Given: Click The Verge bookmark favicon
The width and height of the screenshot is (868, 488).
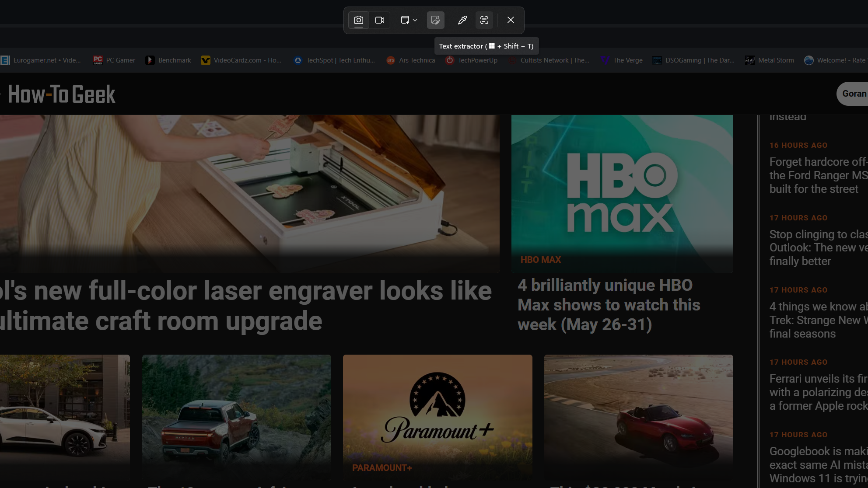Looking at the screenshot, I should [x=605, y=60].
